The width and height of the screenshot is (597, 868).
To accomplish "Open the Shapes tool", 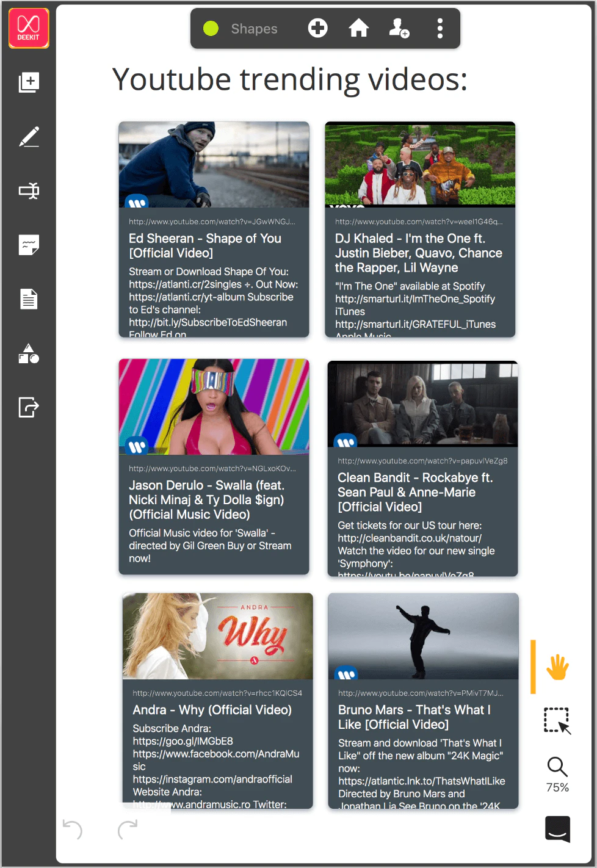I will (x=29, y=353).
